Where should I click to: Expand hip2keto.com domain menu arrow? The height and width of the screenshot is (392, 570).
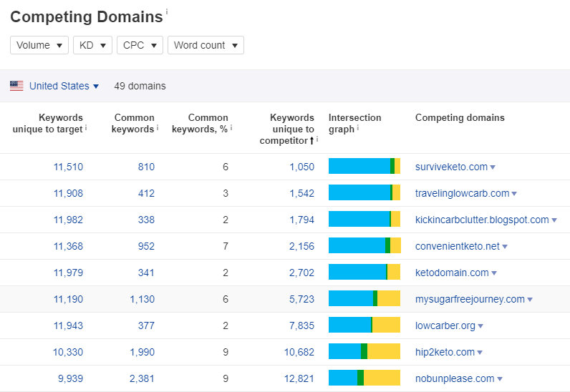[480, 353]
